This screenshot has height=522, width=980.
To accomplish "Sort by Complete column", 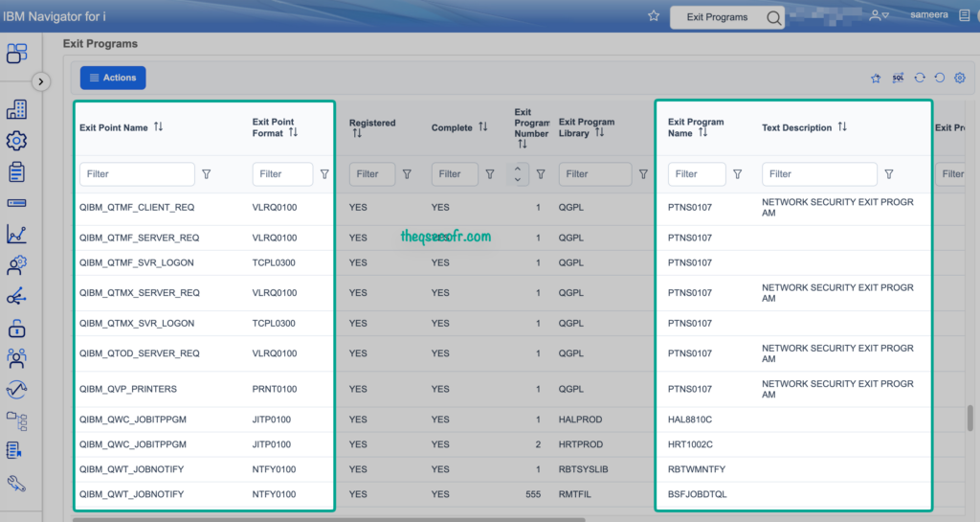I will click(x=483, y=126).
